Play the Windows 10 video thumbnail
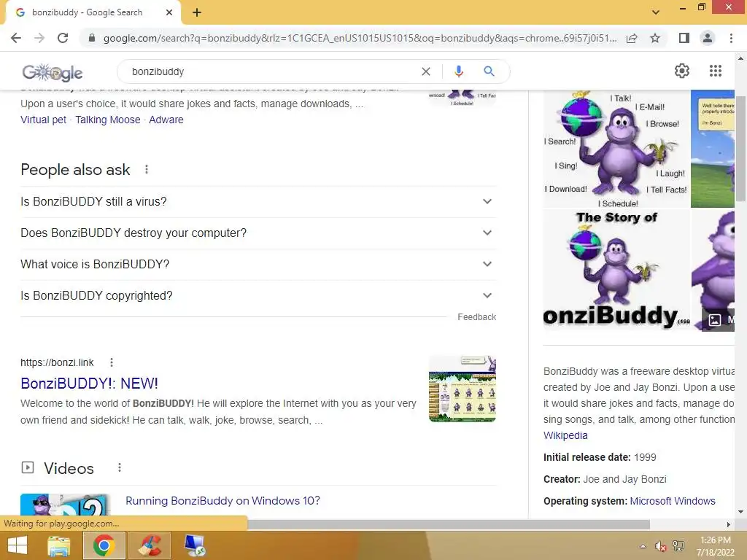The width and height of the screenshot is (747, 560). [x=65, y=505]
